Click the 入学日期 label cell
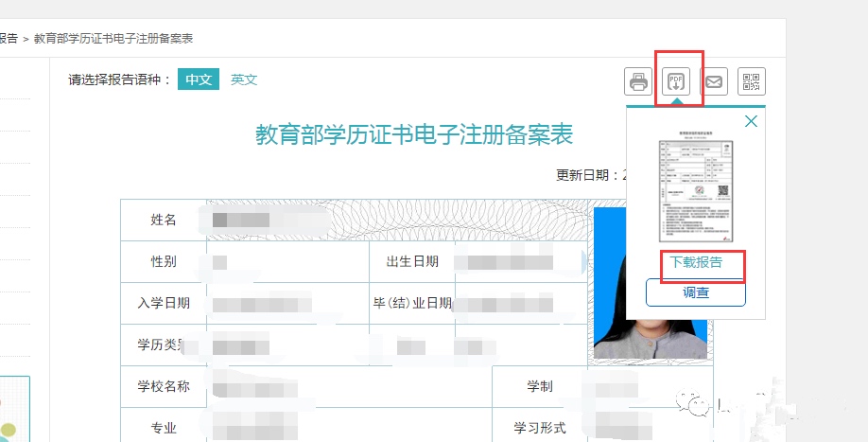Screen dimensions: 868x442 164,303
